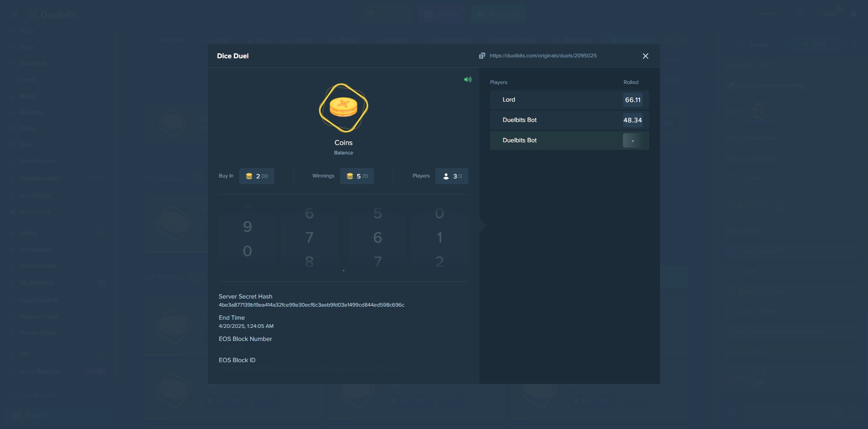Screen dimensions: 868x429
Task: Open the English language dropdown in sidebar
Action: click(58, 415)
